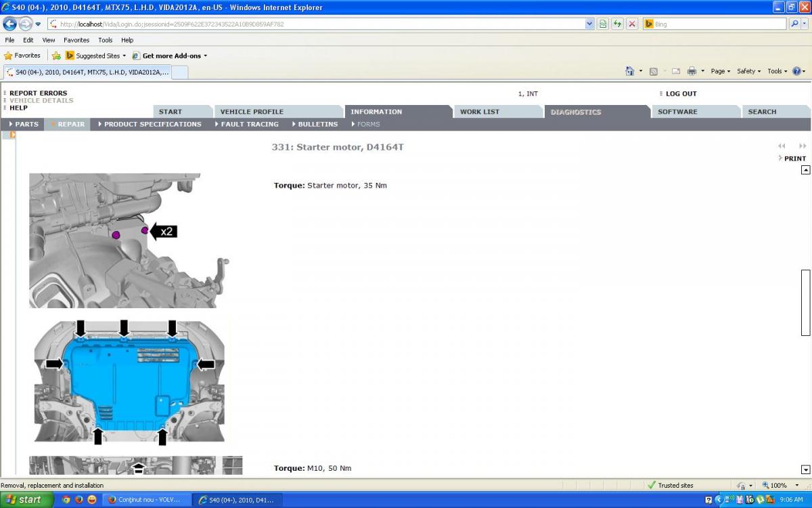Toggle Compatibility View icon in address bar
The height and width of the screenshot is (508, 812).
pos(602,24)
